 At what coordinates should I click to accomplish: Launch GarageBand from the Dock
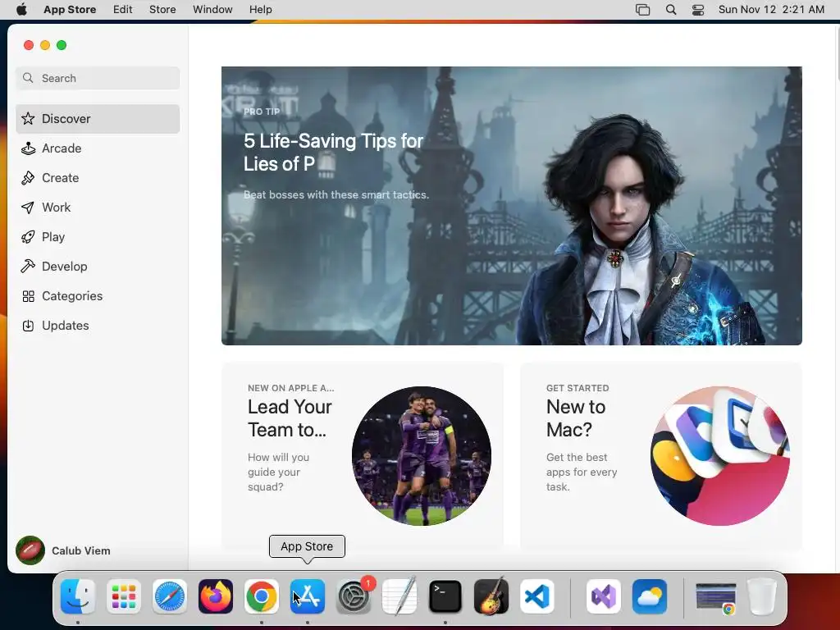[491, 596]
